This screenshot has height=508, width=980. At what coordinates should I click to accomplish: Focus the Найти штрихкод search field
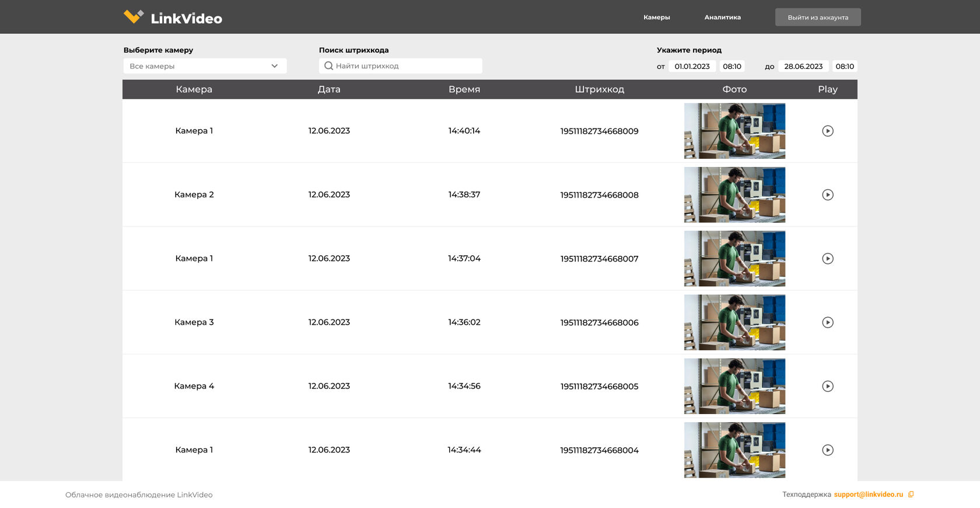(401, 66)
